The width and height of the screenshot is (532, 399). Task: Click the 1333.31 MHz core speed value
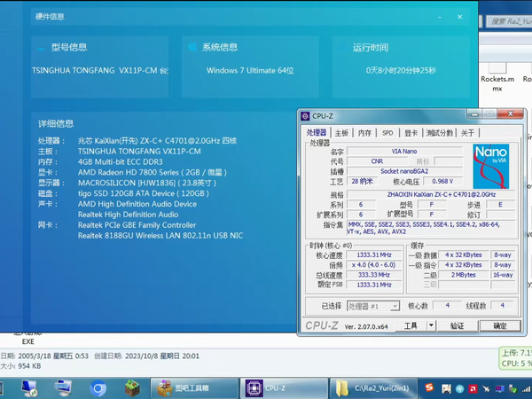tap(374, 255)
